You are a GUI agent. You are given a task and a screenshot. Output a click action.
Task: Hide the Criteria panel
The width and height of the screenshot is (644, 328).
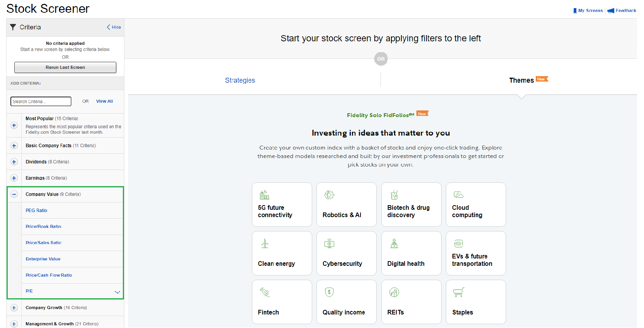(114, 27)
